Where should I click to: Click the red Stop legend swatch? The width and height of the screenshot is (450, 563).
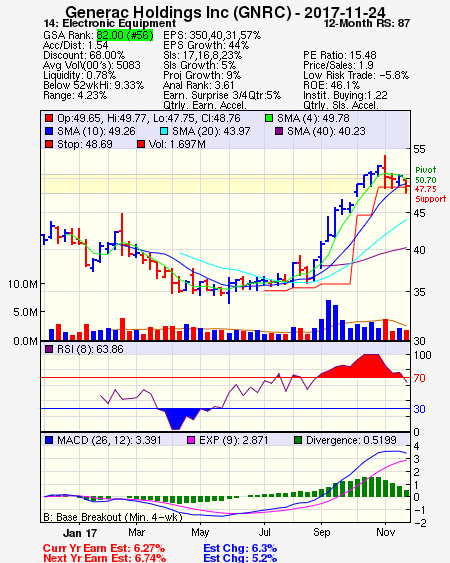pyautogui.click(x=49, y=144)
